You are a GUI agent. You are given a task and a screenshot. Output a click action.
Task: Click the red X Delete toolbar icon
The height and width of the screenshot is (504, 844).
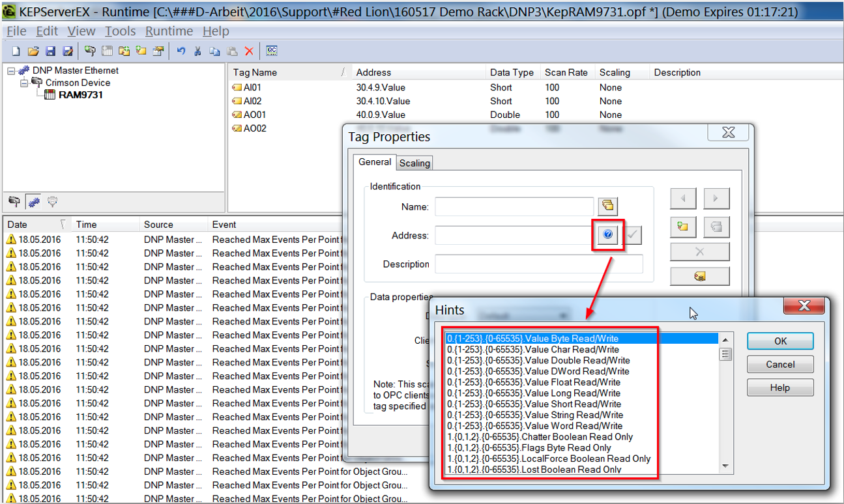click(x=249, y=51)
